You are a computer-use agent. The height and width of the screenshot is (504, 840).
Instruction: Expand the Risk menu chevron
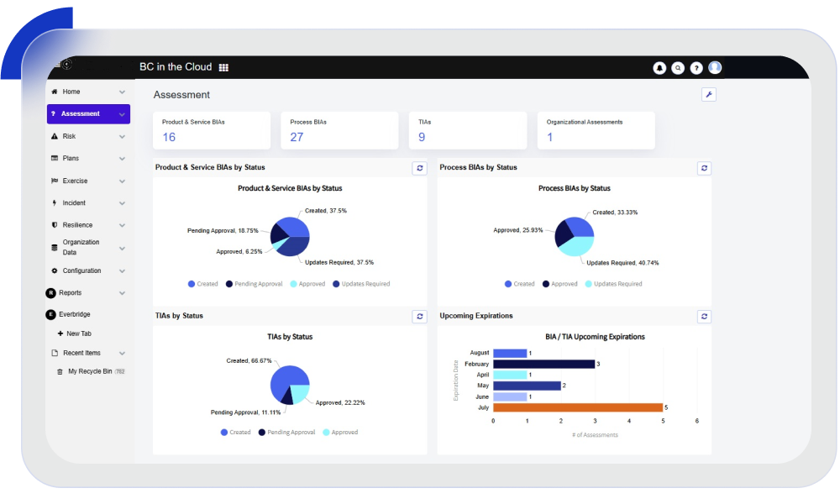point(122,136)
